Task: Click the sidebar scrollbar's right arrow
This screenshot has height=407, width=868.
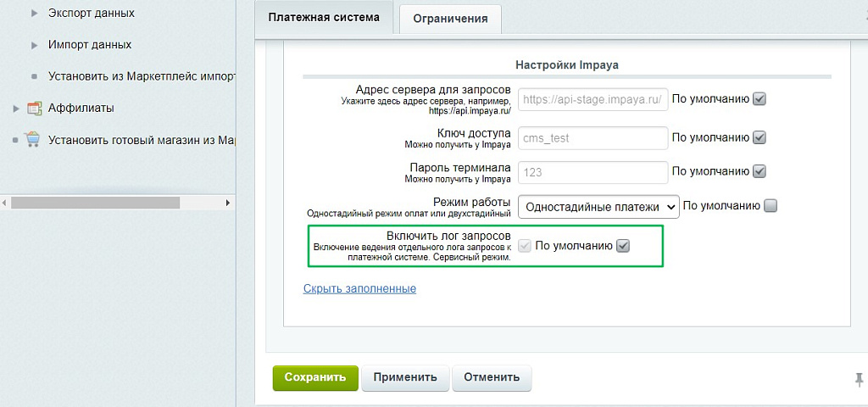Action: (227, 203)
